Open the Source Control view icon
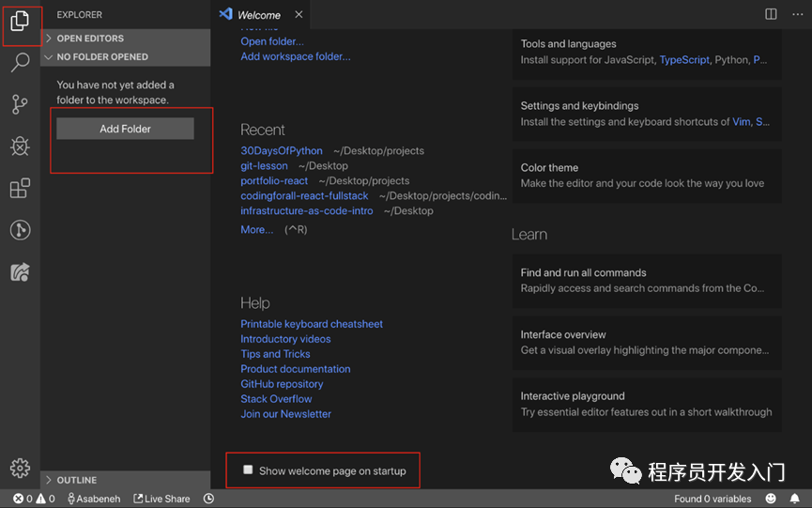 tap(20, 104)
